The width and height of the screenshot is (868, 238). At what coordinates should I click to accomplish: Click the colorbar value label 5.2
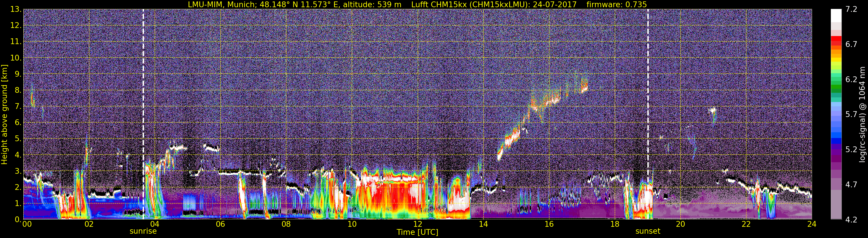851,150
